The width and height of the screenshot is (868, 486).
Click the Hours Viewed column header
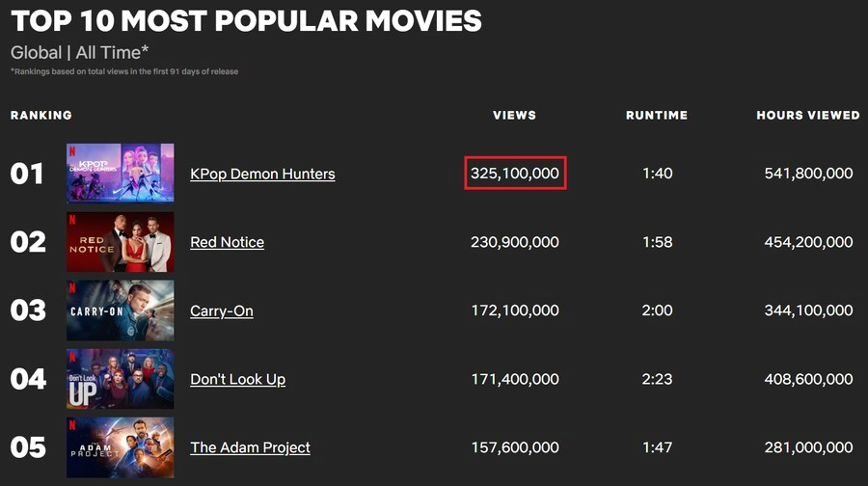coord(807,115)
